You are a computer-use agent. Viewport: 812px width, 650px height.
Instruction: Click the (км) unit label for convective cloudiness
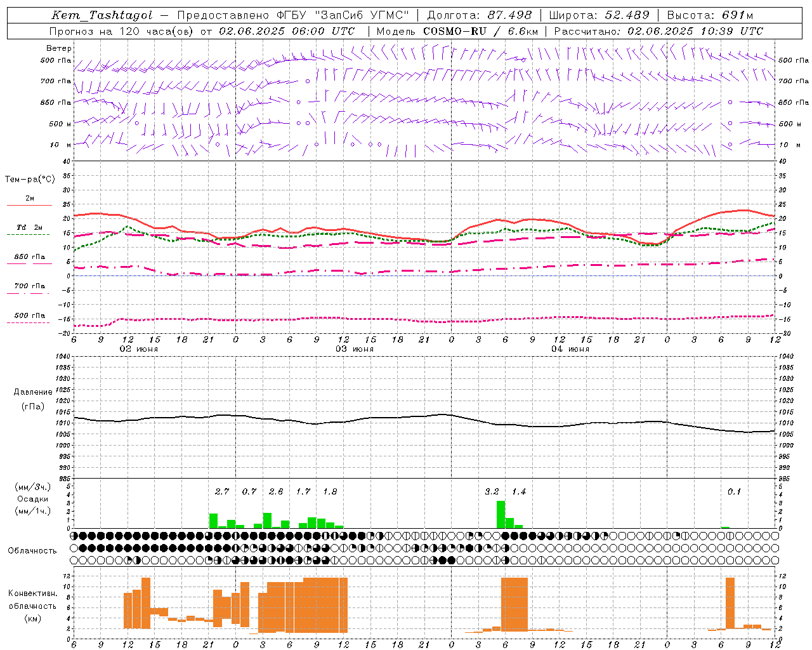32,618
